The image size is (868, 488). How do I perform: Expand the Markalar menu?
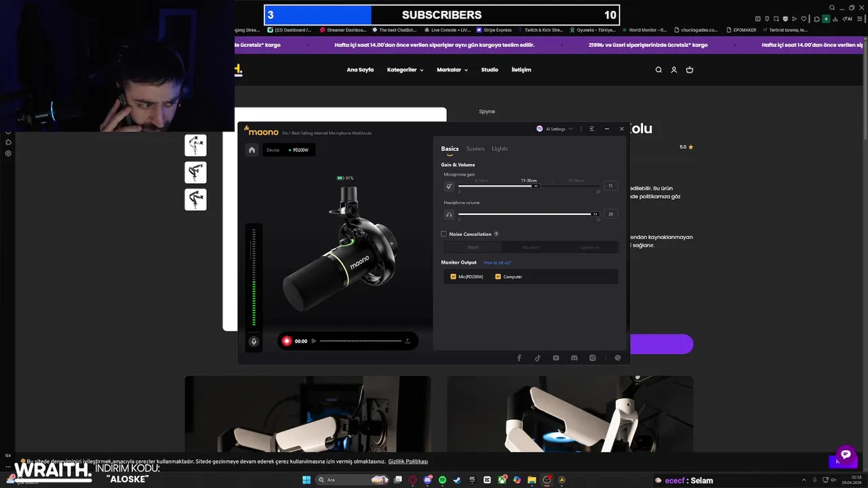click(452, 70)
